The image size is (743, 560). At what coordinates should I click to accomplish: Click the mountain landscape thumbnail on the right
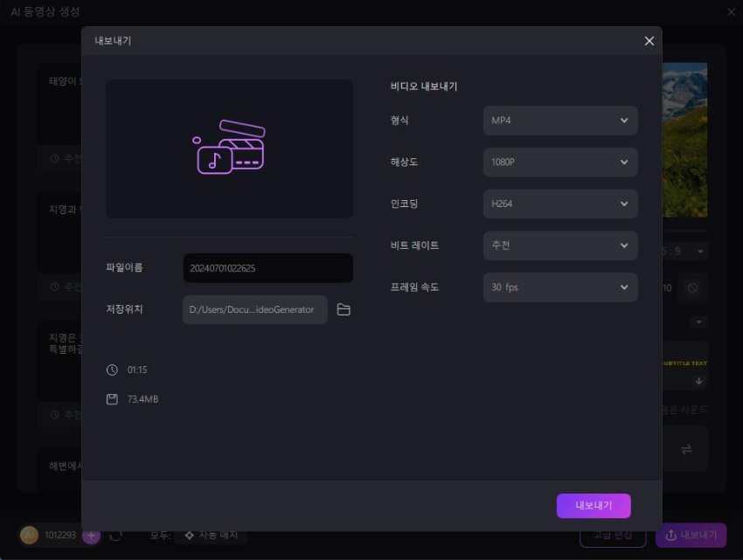coord(684,140)
